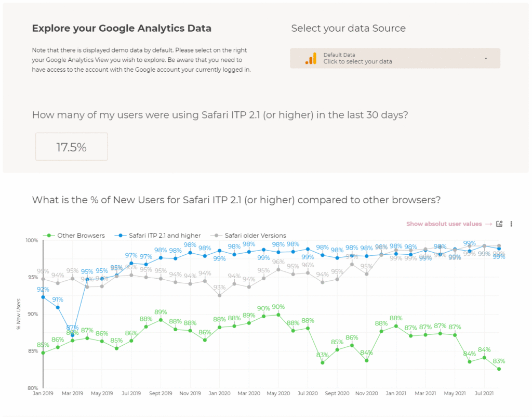532x417 pixels.
Task: Click the Google Analytics logo icon
Action: (x=311, y=58)
